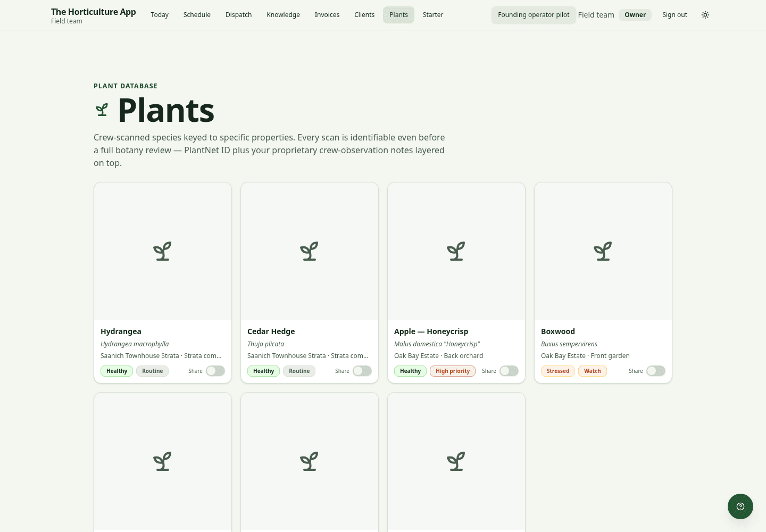766x532 pixels.
Task: Click the Routine tag on Hydrangea
Action: pos(153,371)
